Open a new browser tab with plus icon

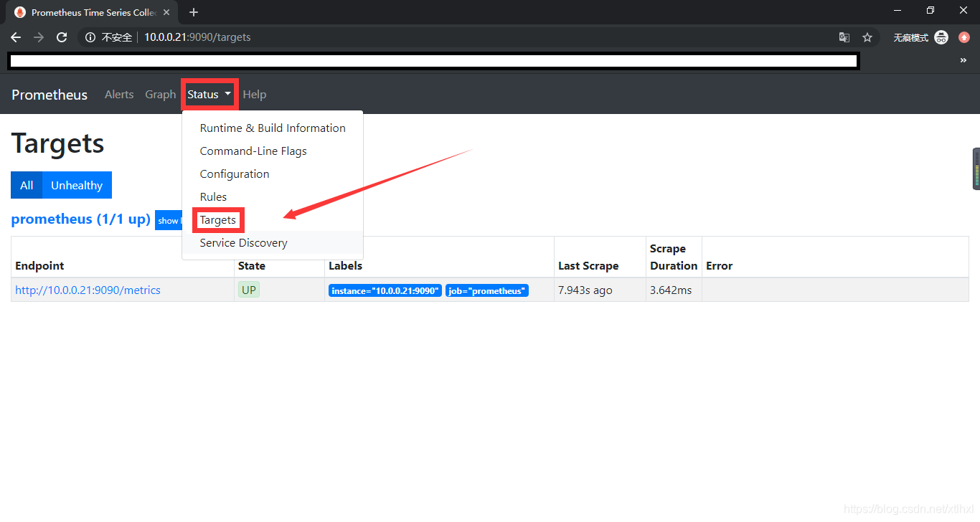[194, 12]
